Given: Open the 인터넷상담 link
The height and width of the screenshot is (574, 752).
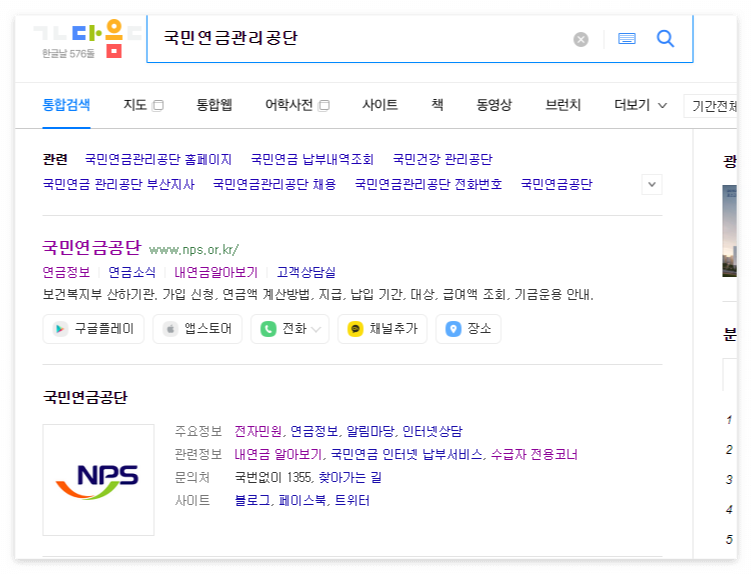Looking at the screenshot, I should tap(432, 432).
